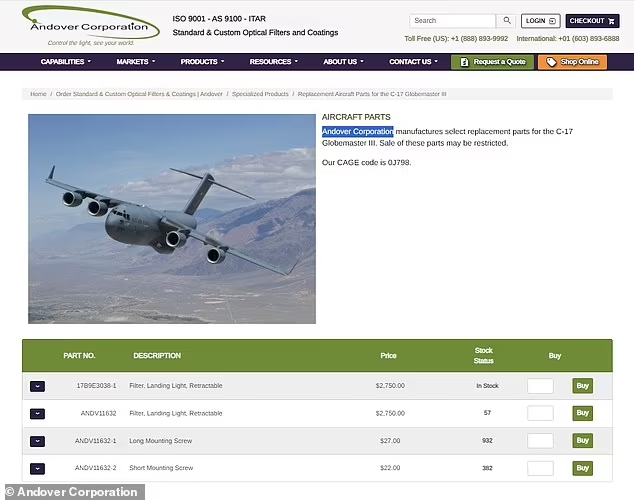Click quantity field for Long Mounting Screw
Viewport: 634px width, 500px height.
tap(540, 441)
